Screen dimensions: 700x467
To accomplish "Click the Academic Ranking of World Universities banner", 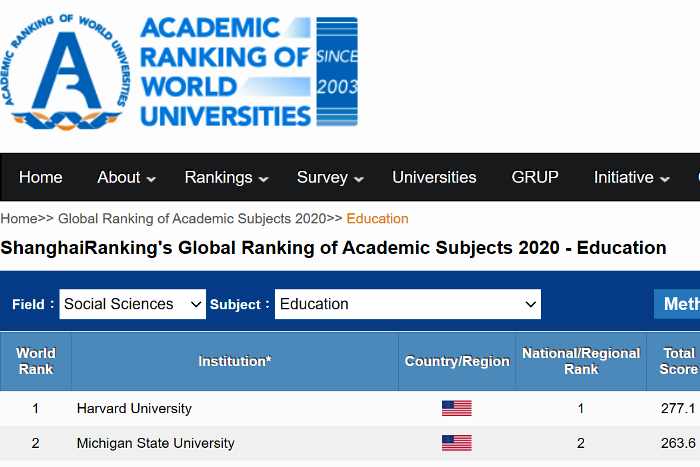I will point(249,71).
